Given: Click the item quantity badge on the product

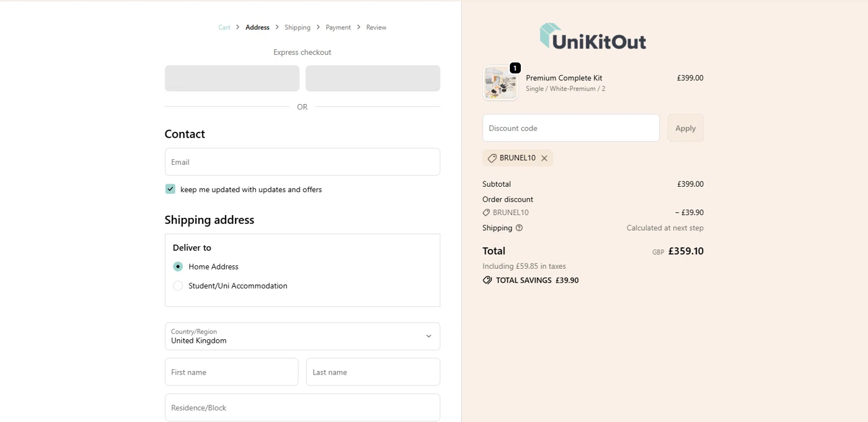Looking at the screenshot, I should 515,68.
